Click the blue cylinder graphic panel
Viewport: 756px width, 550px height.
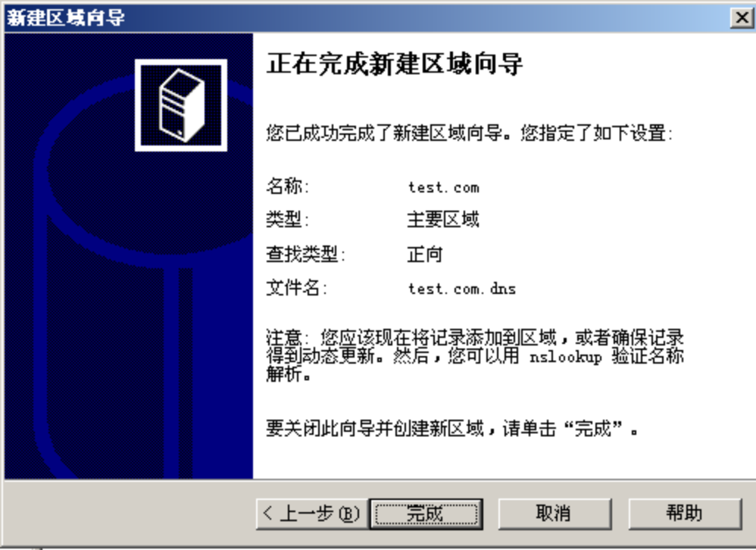point(129,256)
